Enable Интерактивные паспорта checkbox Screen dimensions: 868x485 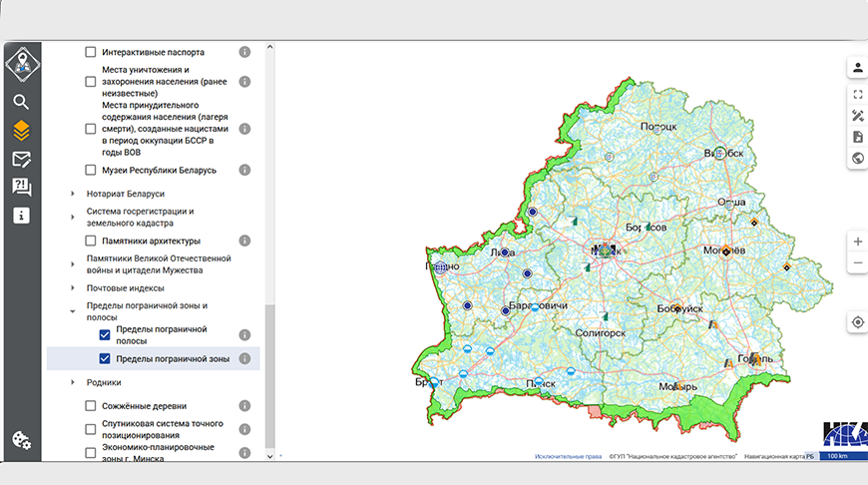pos(90,52)
